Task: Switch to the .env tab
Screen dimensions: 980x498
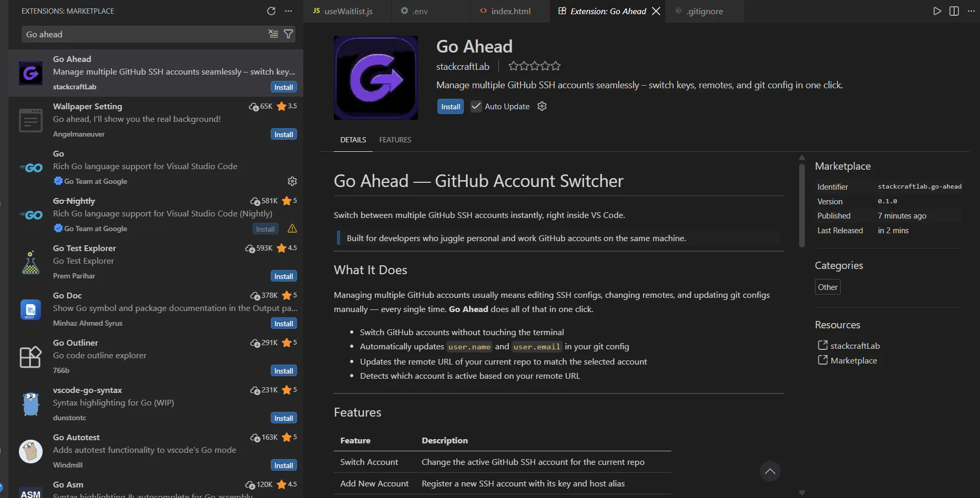Action: tap(431, 11)
